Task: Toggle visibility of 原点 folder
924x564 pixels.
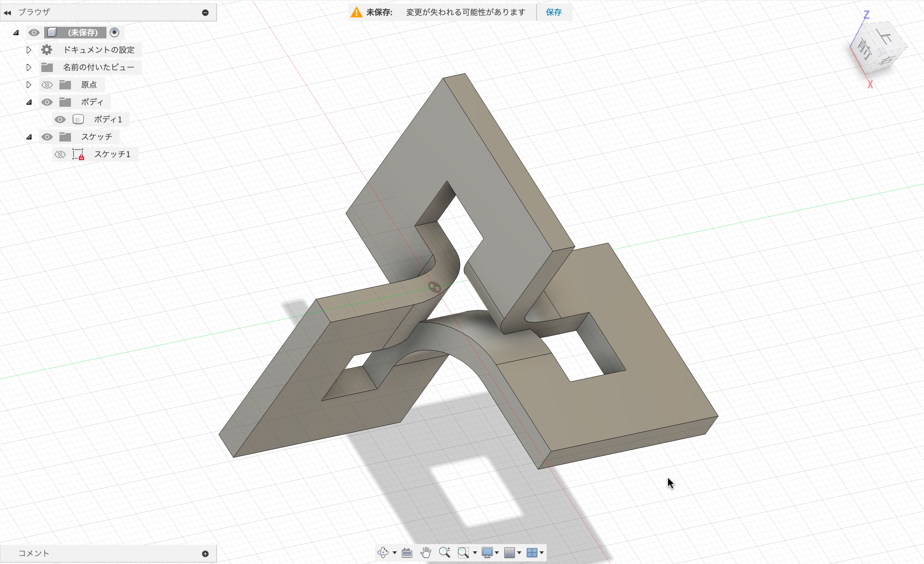Action: pyautogui.click(x=47, y=85)
